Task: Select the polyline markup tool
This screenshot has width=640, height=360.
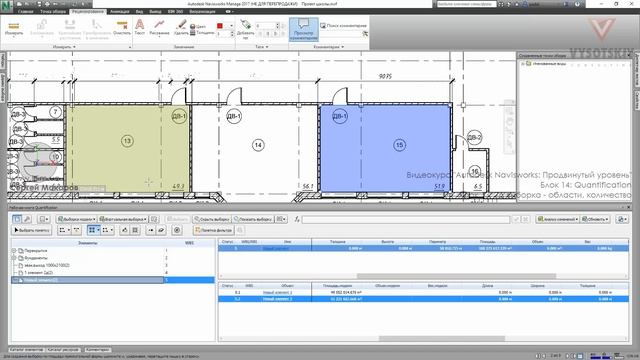Action: pos(64,230)
